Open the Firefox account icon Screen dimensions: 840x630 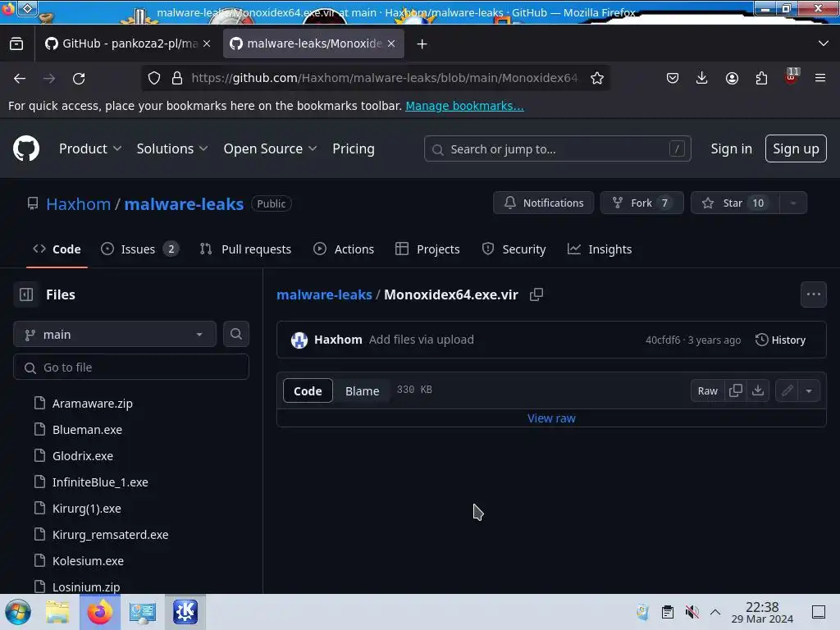click(732, 78)
